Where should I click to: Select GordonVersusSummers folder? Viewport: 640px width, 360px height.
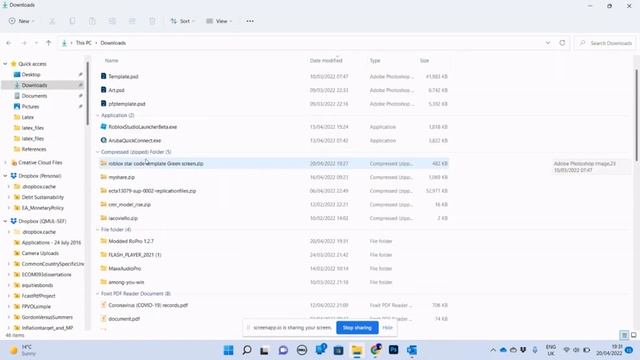pyautogui.click(x=47, y=317)
